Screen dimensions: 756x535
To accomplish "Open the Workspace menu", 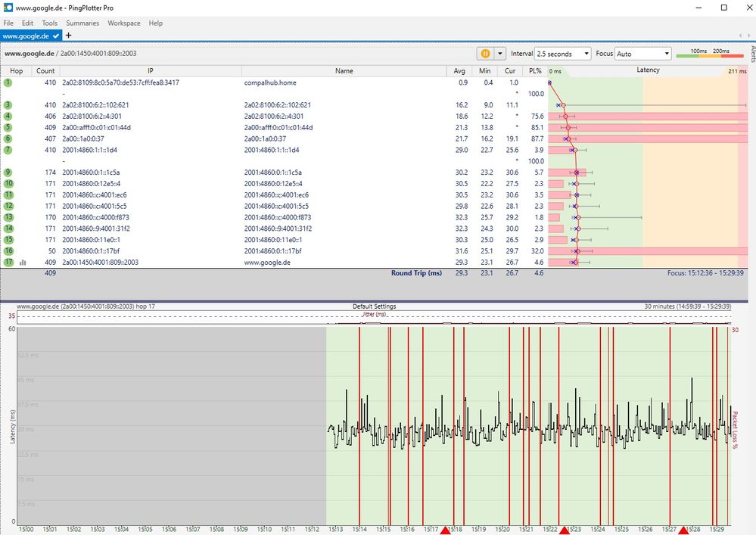I will (x=124, y=23).
